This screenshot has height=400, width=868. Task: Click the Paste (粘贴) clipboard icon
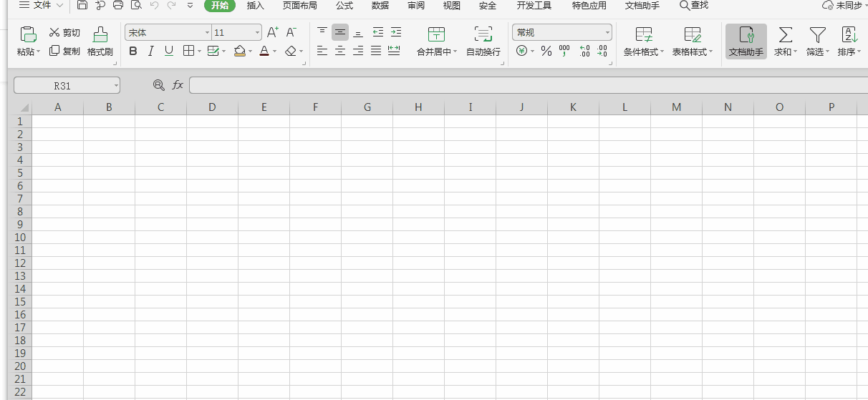click(29, 34)
